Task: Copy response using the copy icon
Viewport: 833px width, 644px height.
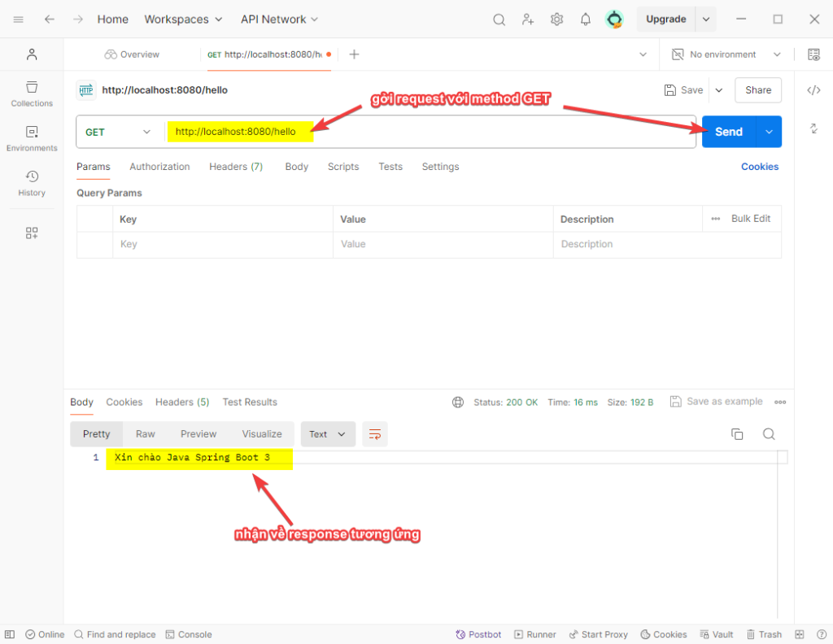Action: pyautogui.click(x=737, y=434)
